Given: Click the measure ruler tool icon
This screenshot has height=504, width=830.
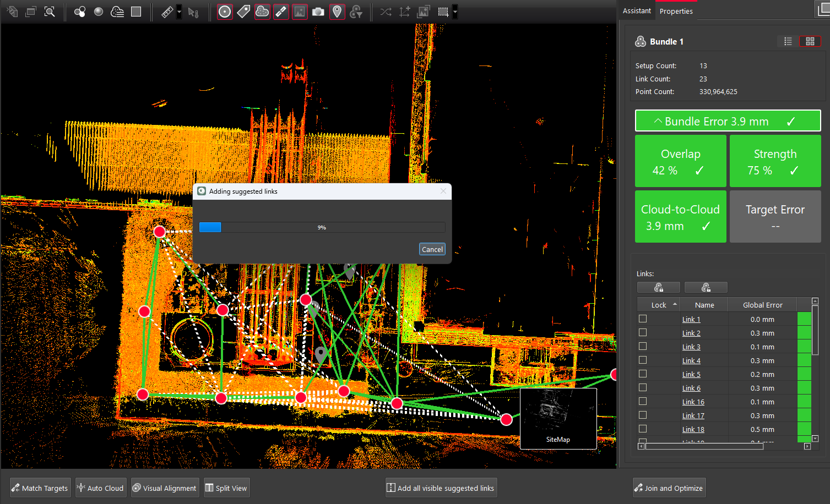Looking at the screenshot, I should [x=167, y=12].
